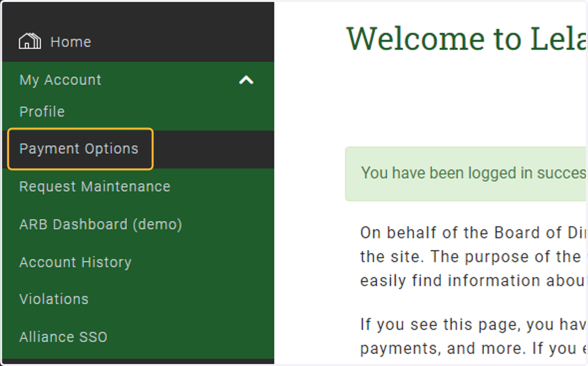Open ARB Dashboard (demo)
This screenshot has height=366, width=588.
100,224
